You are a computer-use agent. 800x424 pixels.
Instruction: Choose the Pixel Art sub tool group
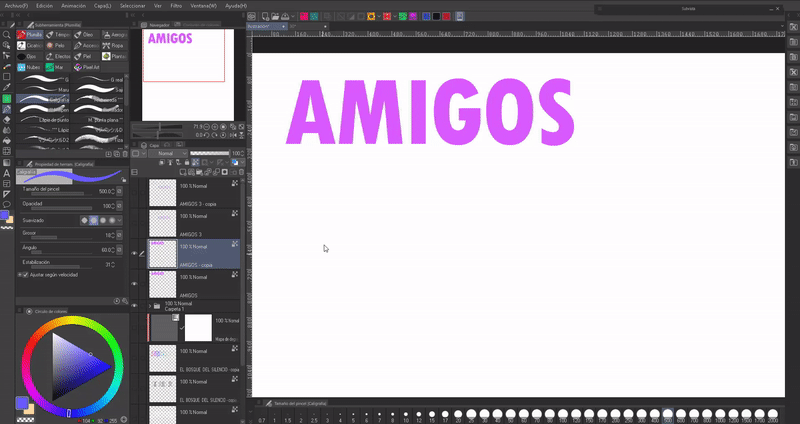(87, 67)
